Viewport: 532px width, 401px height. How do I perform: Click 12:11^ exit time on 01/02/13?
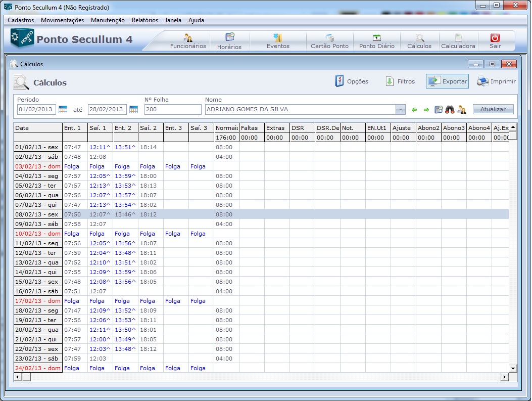[100, 147]
